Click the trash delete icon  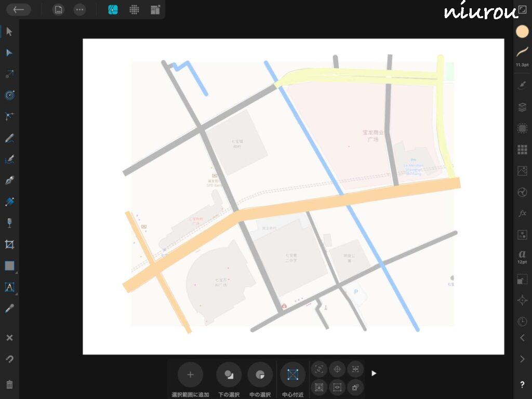9,384
